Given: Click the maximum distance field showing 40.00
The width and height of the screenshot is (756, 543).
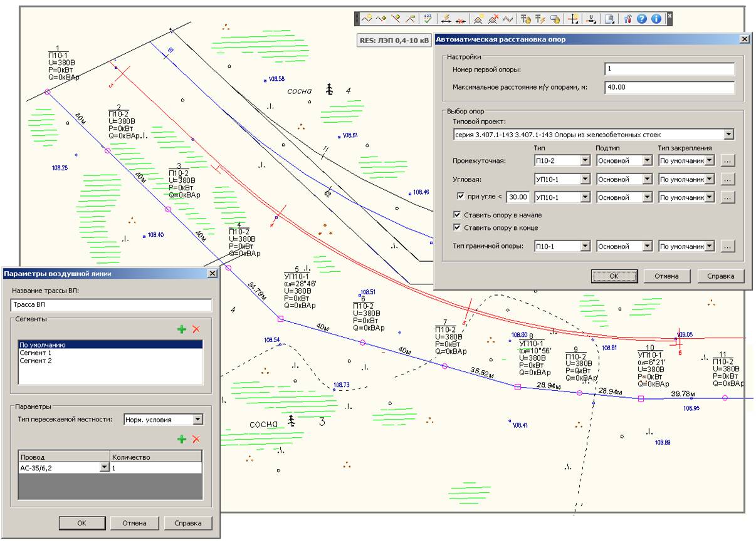Looking at the screenshot, I should [x=669, y=87].
